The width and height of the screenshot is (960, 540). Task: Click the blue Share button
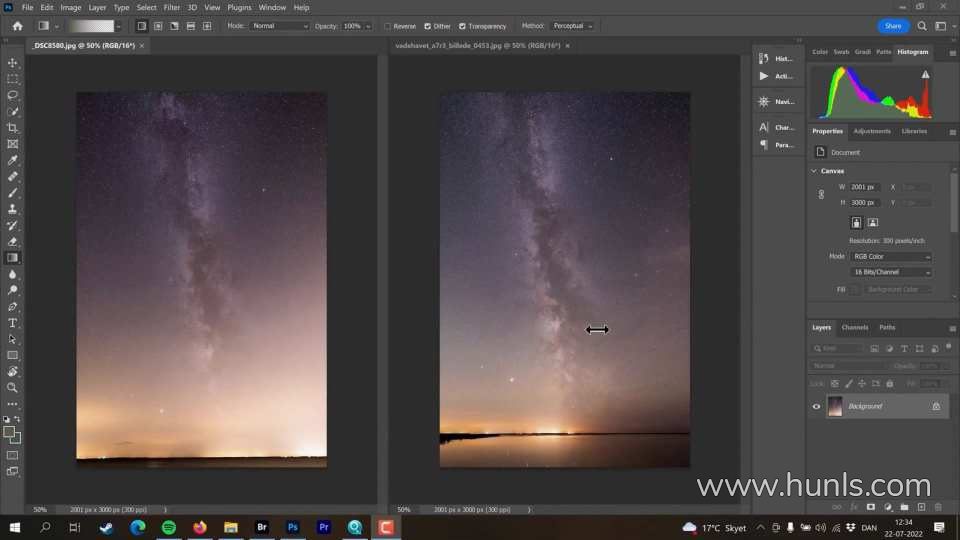pyautogui.click(x=893, y=26)
